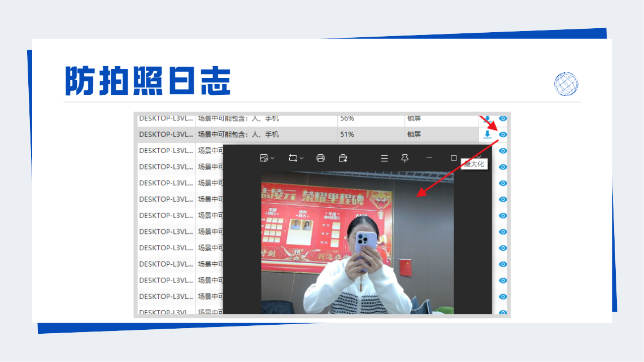Viewport: 644px width, 362px height.
Task: Click the partially hidden chevron above the maximize tooltip
Action: [x=479, y=157]
